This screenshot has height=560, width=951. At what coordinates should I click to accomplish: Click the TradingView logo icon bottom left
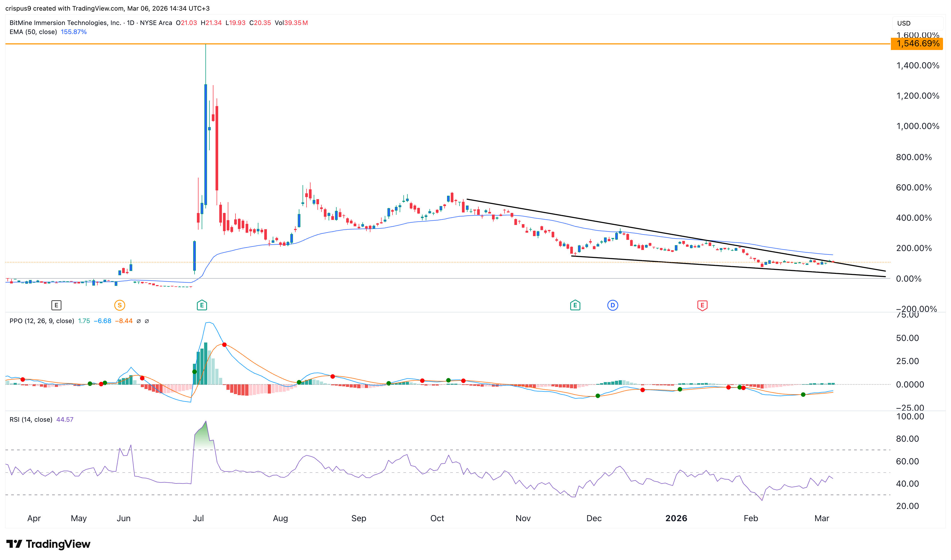pyautogui.click(x=14, y=544)
